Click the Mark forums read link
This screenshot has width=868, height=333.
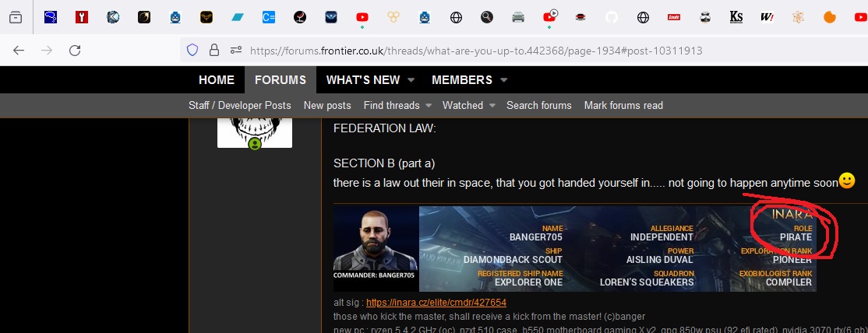point(623,105)
